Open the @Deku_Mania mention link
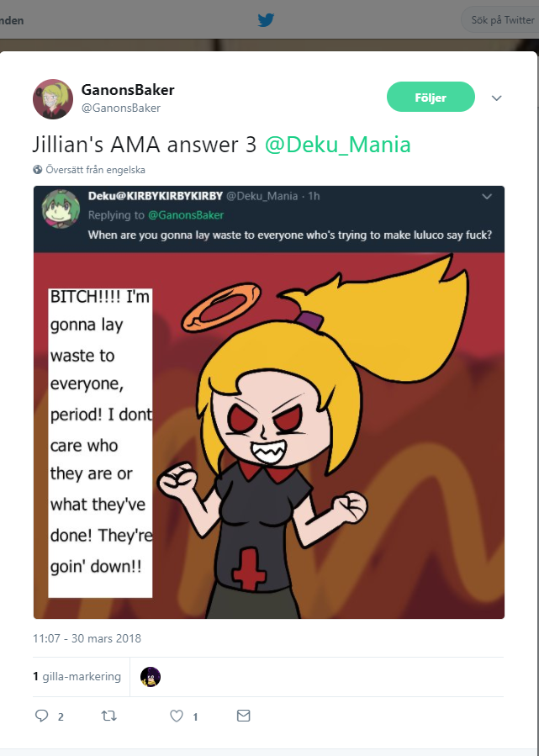The image size is (539, 756). (x=337, y=145)
